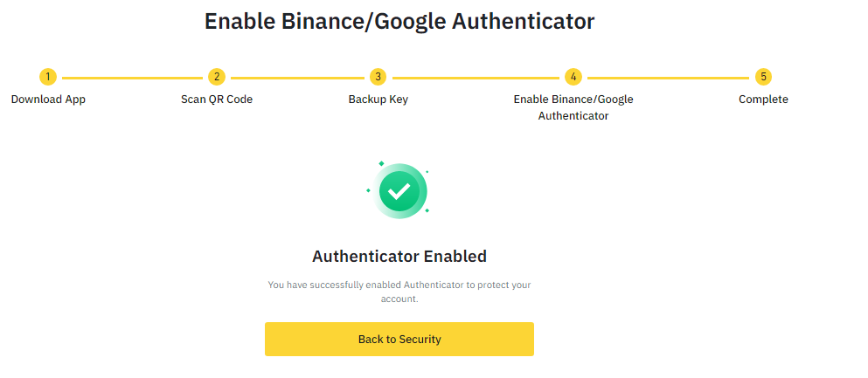Screen dimensions: 868x378
Task: Click progress line between steps 2 and 3
Action: coord(297,78)
